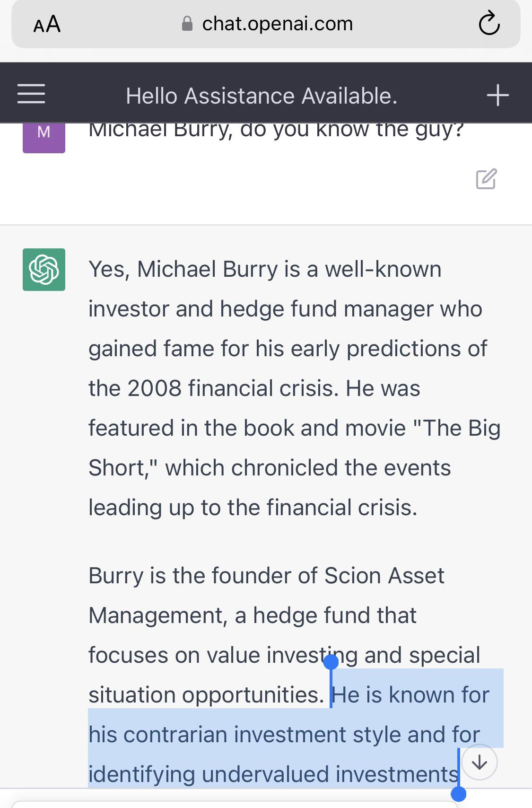The height and width of the screenshot is (808, 532).
Task: Tap "Scion Asset" in the response
Action: [384, 576]
